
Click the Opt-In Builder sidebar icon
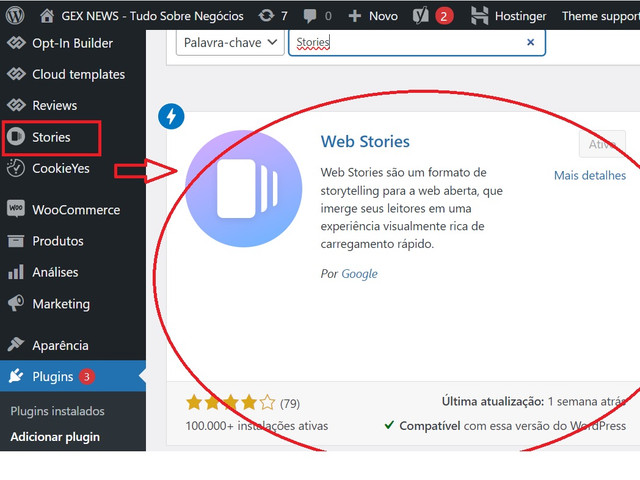(x=16, y=42)
